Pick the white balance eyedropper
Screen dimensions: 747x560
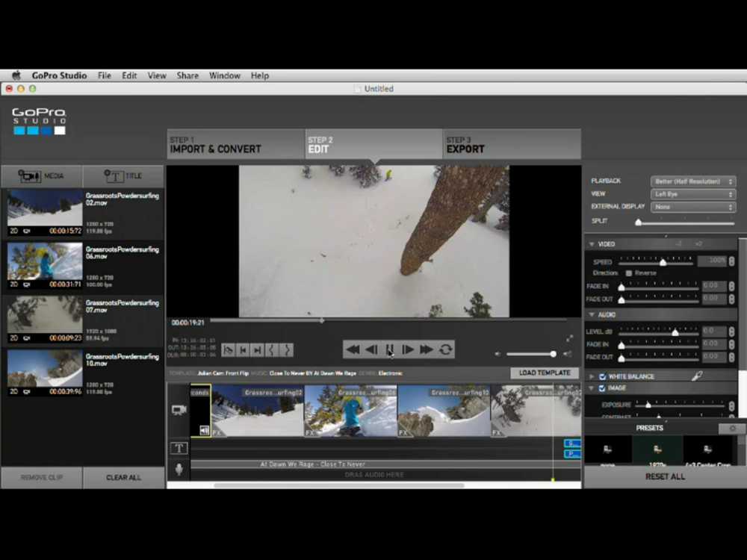click(697, 376)
